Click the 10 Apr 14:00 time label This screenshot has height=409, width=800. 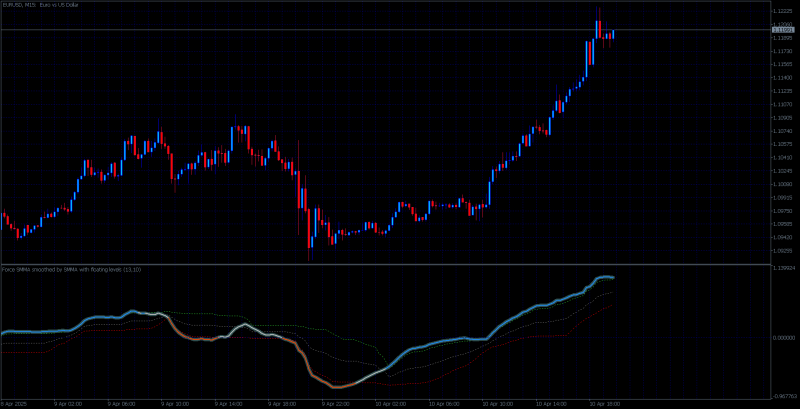(551, 404)
